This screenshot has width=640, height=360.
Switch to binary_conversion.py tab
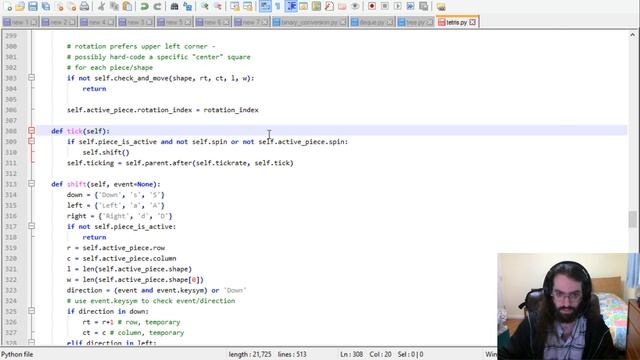tap(309, 22)
